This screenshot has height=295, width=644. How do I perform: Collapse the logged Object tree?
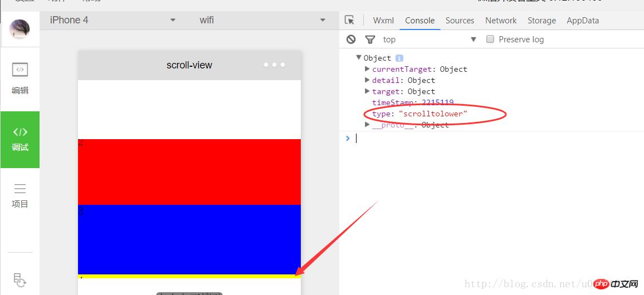click(359, 58)
